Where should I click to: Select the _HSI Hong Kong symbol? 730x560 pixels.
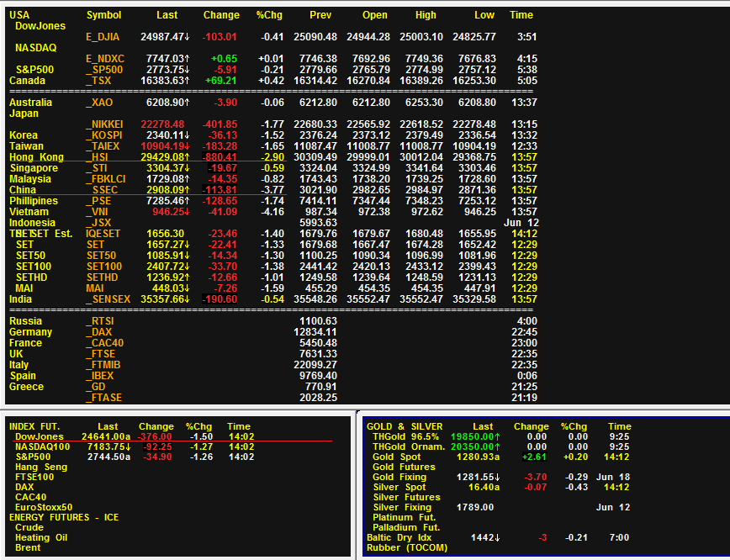pos(97,157)
